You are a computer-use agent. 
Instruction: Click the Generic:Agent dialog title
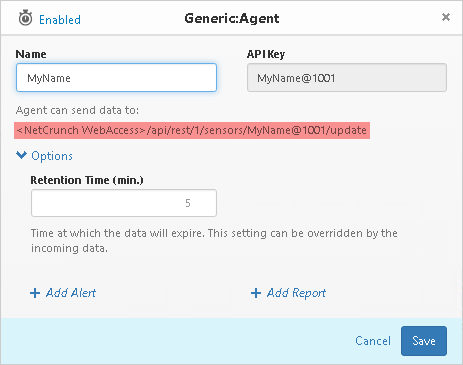(x=232, y=19)
